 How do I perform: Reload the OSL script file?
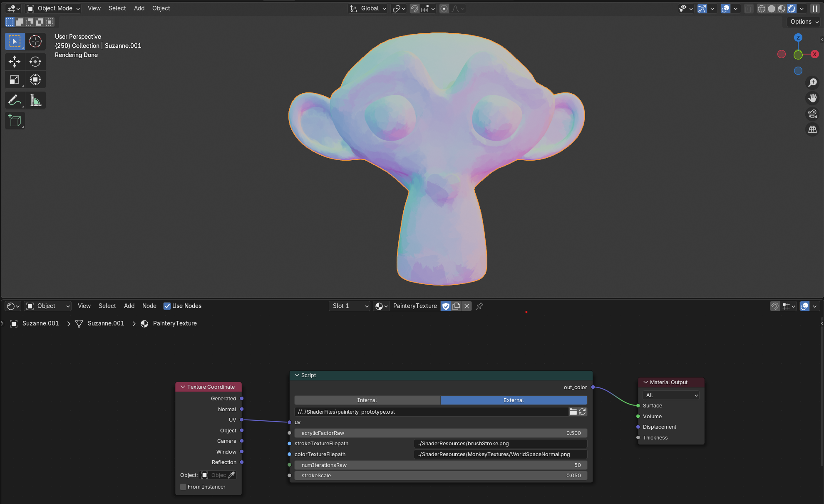click(583, 412)
